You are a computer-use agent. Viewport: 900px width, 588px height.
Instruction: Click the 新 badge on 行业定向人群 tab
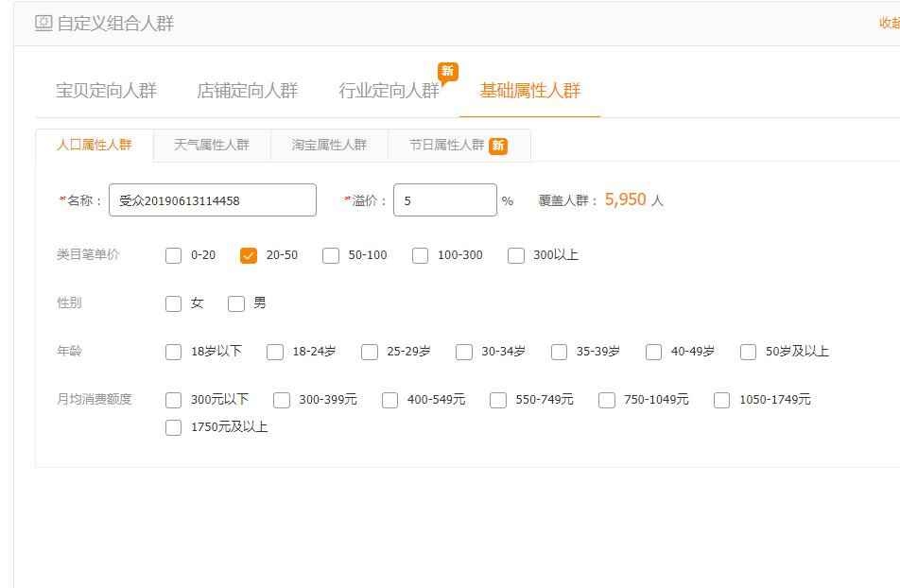pos(448,71)
